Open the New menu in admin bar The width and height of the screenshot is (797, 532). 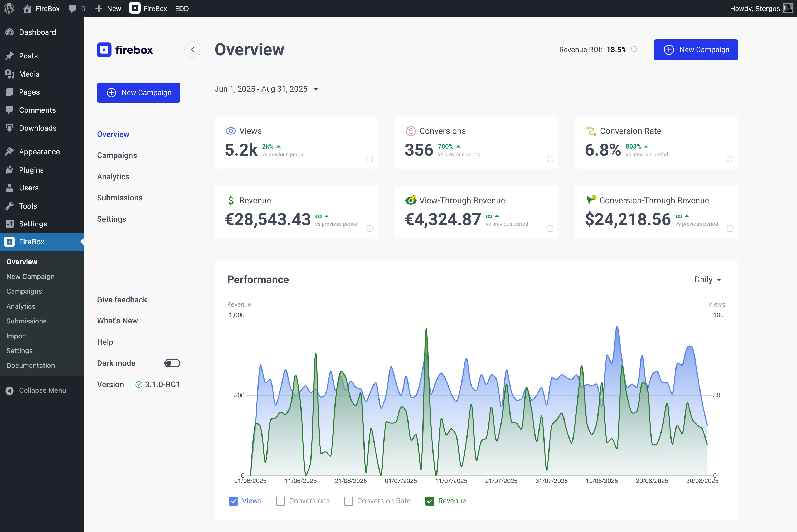(108, 8)
